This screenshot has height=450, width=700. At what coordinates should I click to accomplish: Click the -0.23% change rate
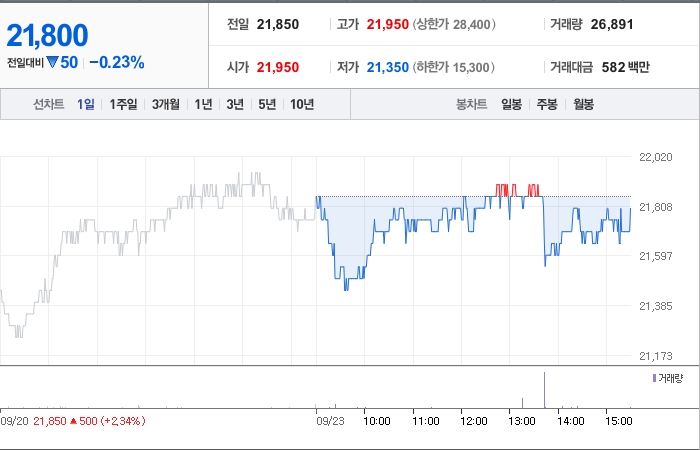coord(117,62)
